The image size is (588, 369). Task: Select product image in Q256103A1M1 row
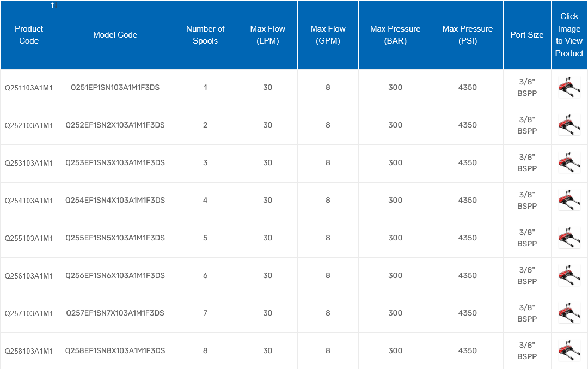[569, 275]
